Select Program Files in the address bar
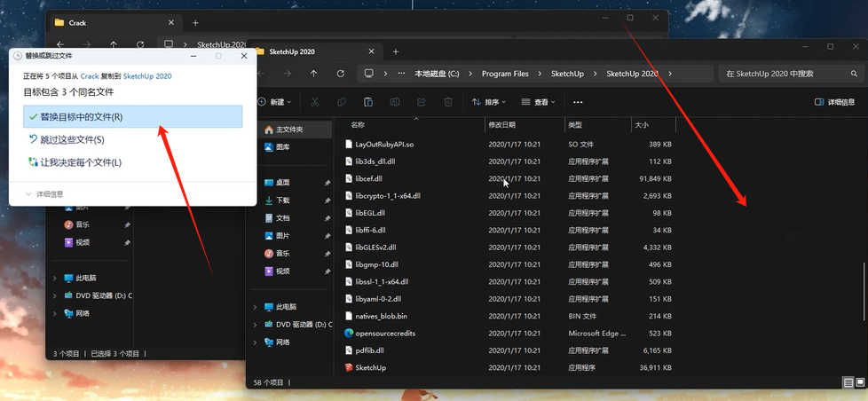 click(505, 74)
